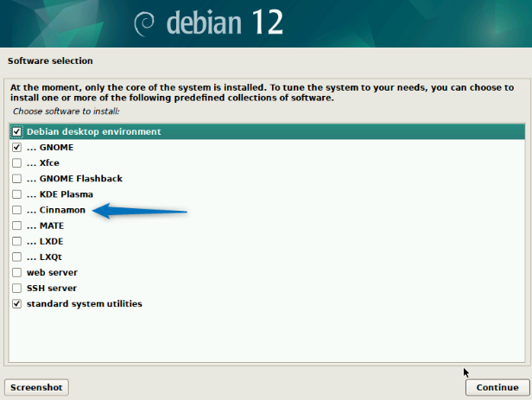Click the 'web server' label text
This screenshot has width=532, height=400.
pyautogui.click(x=52, y=272)
